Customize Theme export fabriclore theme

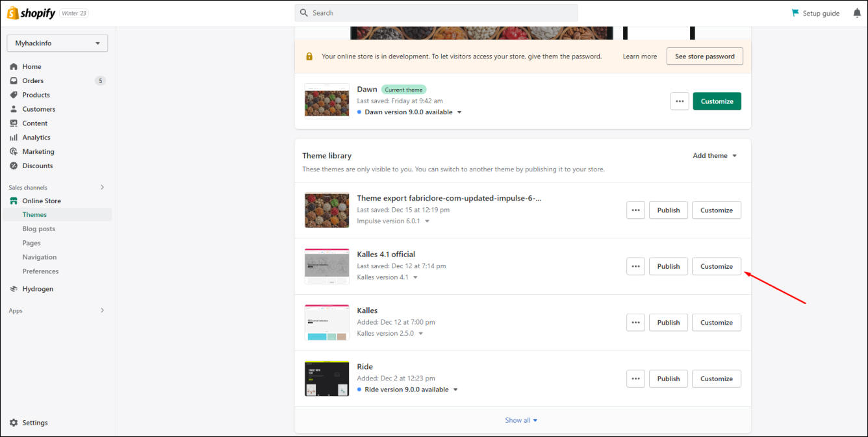point(717,210)
